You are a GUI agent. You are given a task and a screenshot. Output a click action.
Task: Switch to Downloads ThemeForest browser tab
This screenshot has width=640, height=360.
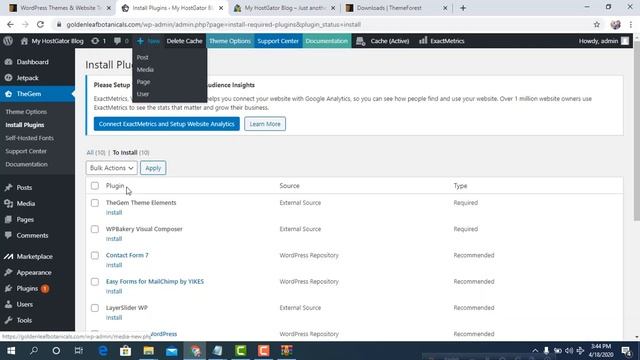point(396,8)
